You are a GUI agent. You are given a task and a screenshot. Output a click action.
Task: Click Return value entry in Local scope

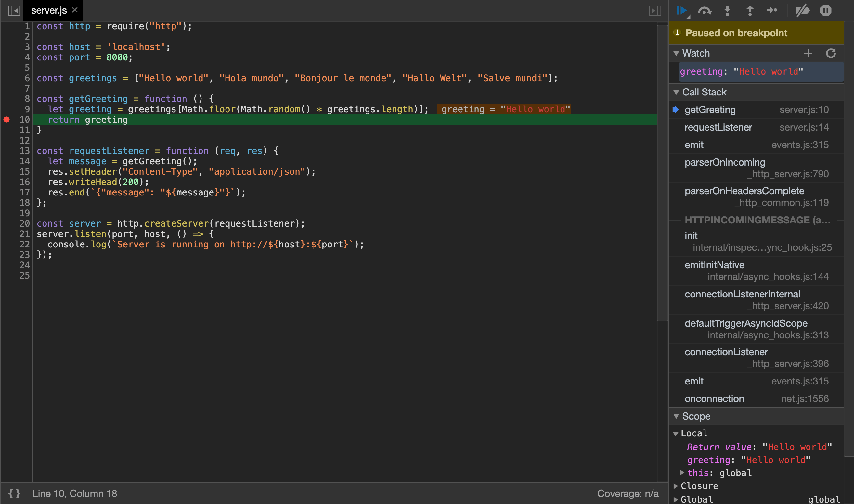tap(759, 447)
